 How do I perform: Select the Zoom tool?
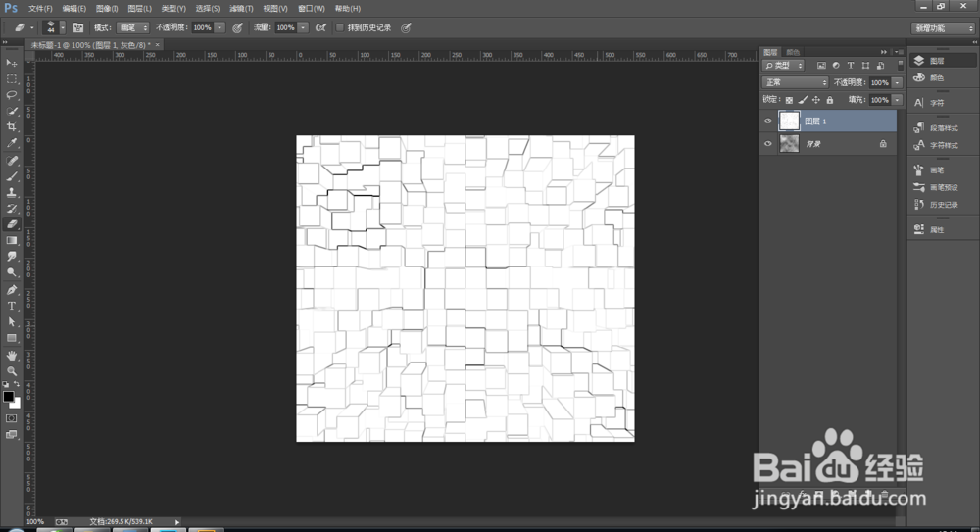[11, 371]
